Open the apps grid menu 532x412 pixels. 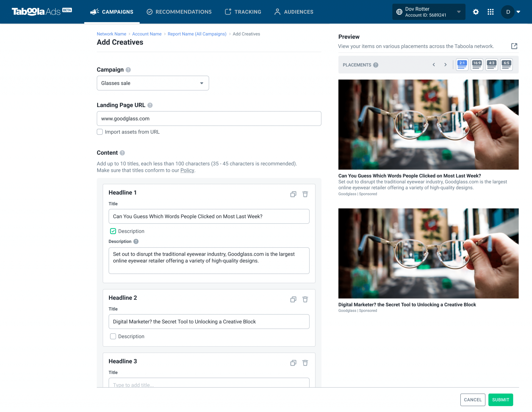pyautogui.click(x=490, y=12)
